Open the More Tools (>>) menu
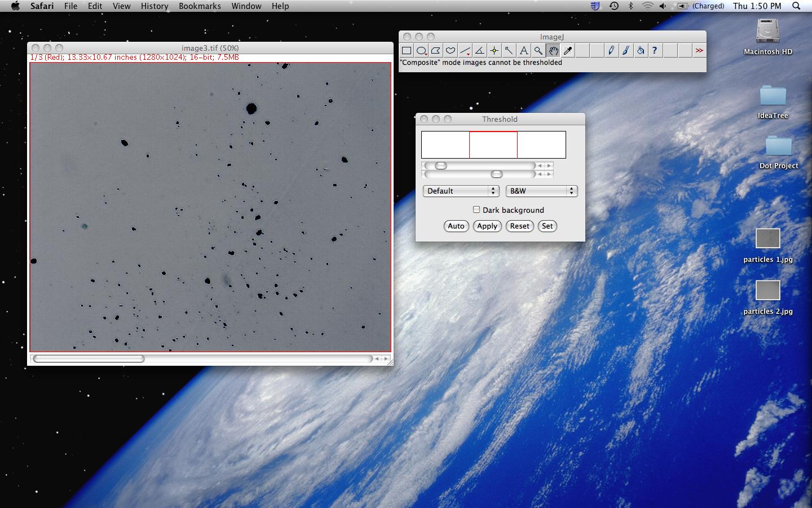This screenshot has width=812, height=508. coord(699,51)
